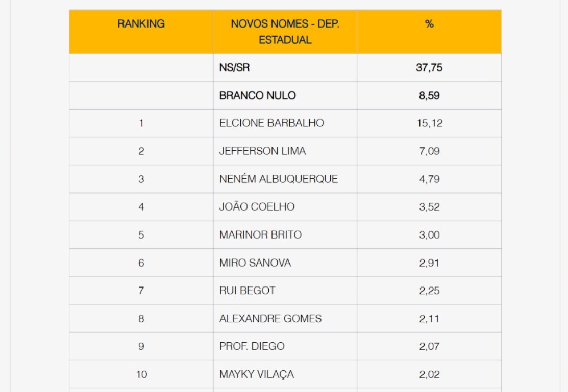The image size is (568, 392).
Task: Click the MIRO SANOVA cell
Action: (x=255, y=263)
